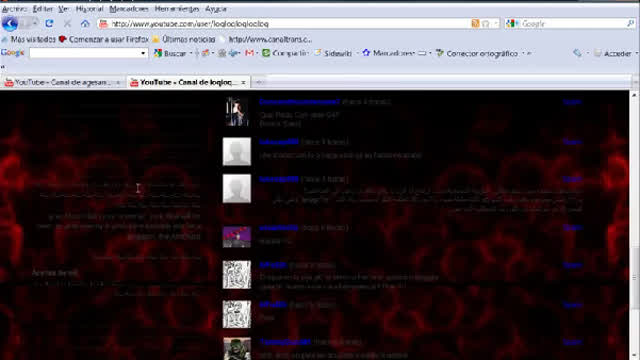Close the Canal de loqloq tab
Viewport: 640px width, 360px height.
pos(243,82)
